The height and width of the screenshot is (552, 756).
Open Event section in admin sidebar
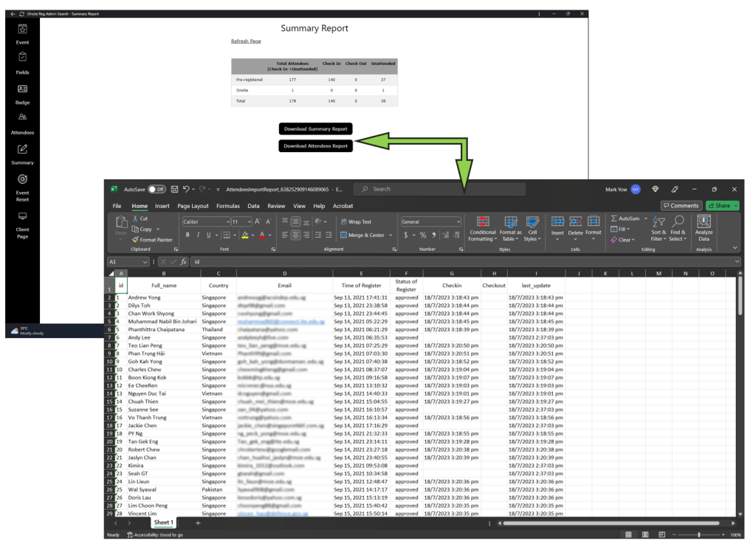pyautogui.click(x=22, y=34)
